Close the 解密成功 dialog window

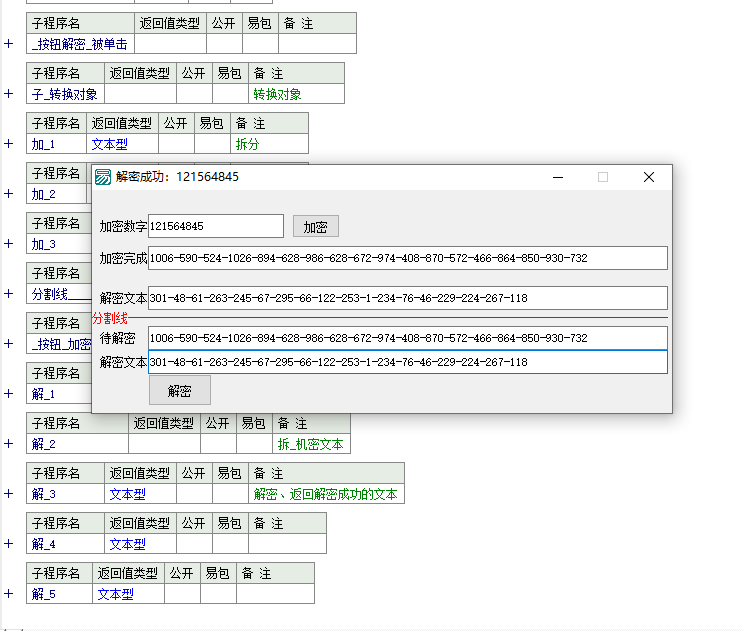(648, 177)
